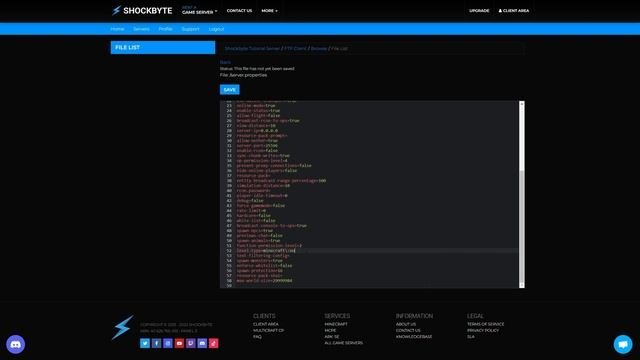
Task: Click line 25 allow-flight=false
Action: point(258,116)
